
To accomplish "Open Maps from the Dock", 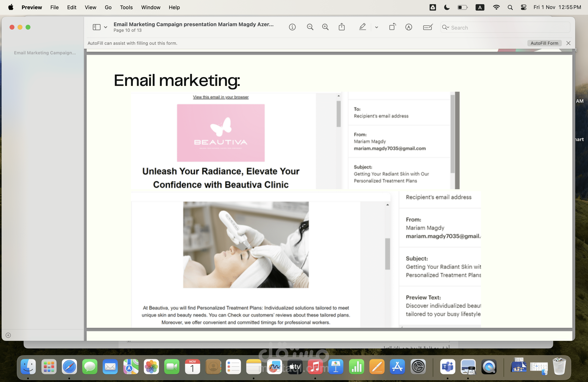I will (131, 366).
